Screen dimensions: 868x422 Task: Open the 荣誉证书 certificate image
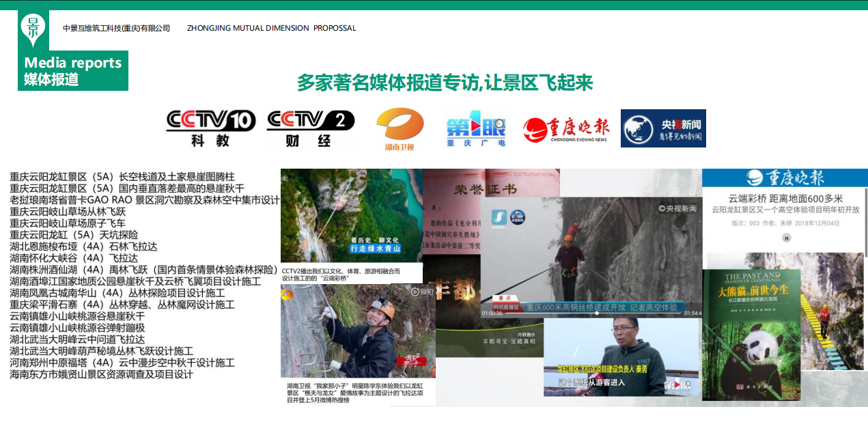451,212
